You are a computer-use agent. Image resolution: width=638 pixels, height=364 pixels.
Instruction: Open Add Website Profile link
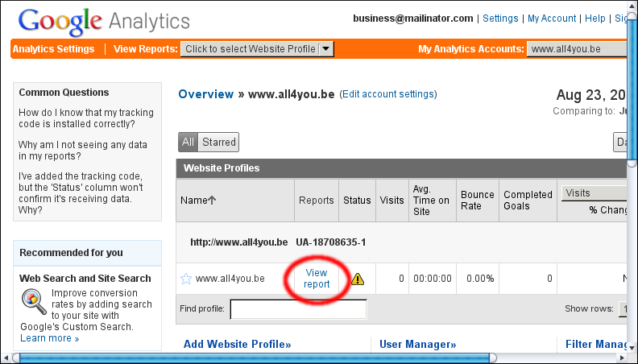tap(237, 345)
